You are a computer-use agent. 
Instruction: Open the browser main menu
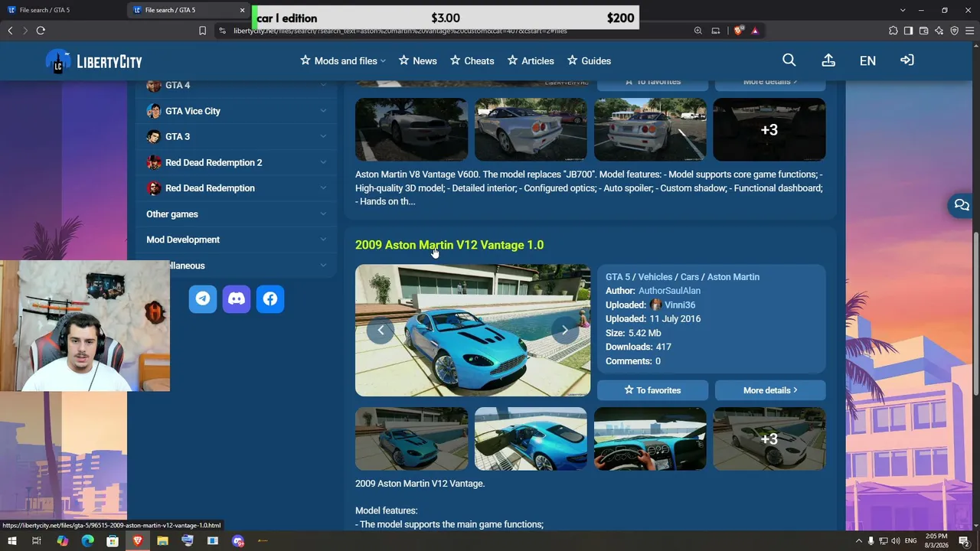point(969,31)
